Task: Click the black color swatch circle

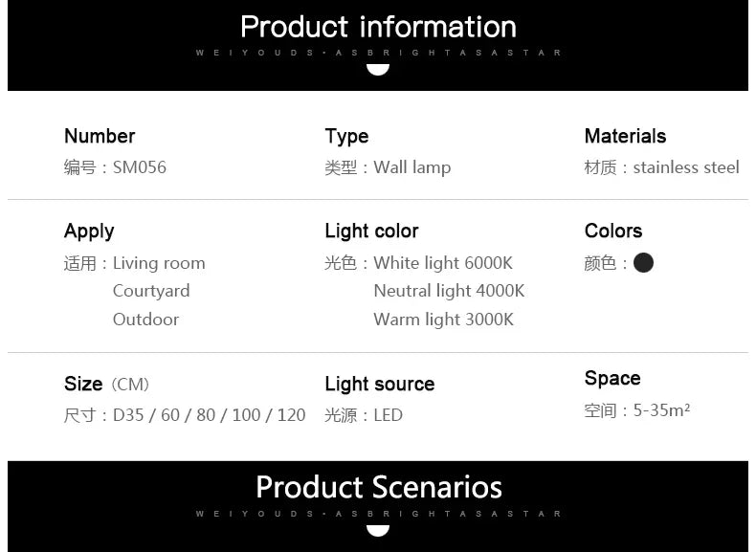Action: (x=643, y=262)
